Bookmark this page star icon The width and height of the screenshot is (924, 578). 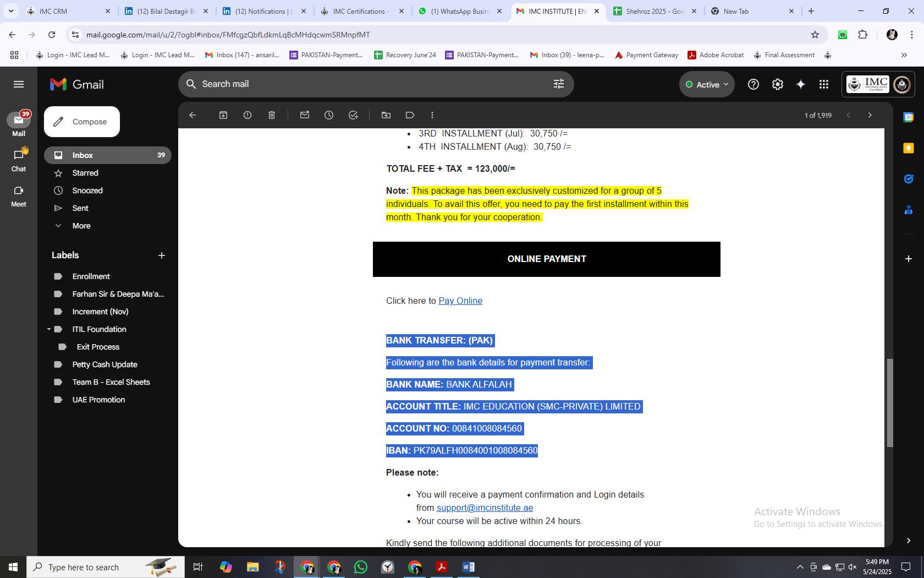coord(815,35)
